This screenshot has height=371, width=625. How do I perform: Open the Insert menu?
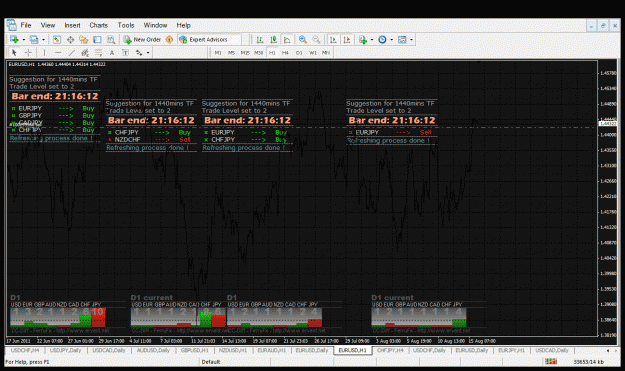tap(73, 25)
